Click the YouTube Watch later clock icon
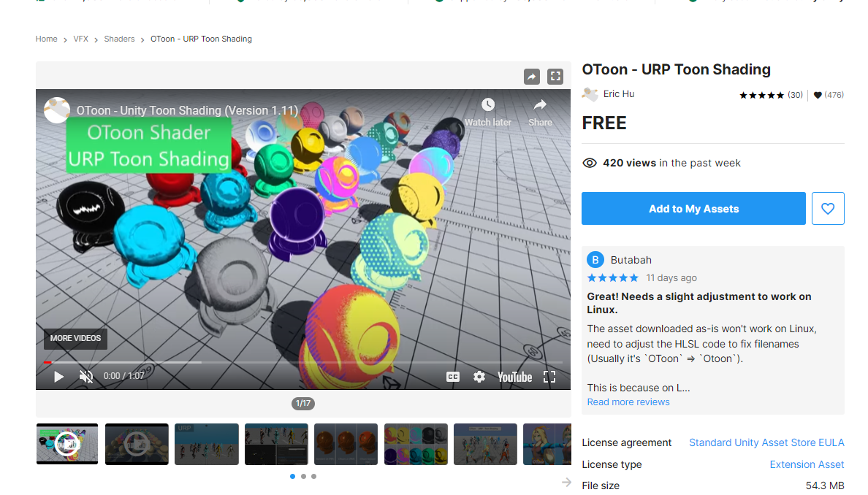The width and height of the screenshot is (868, 495). point(487,105)
